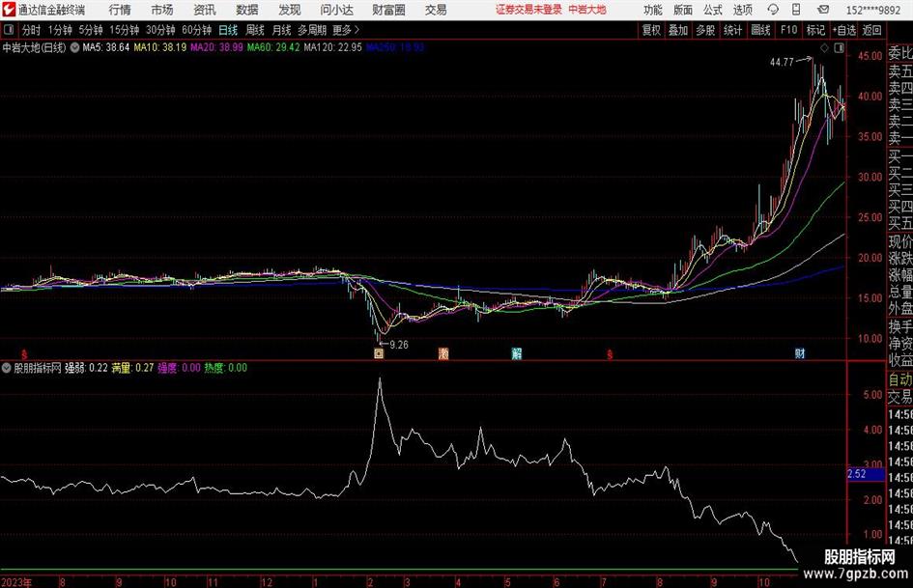The width and height of the screenshot is (913, 588).
Task: Click the 回 event marker below the chart
Action: pyautogui.click(x=379, y=353)
